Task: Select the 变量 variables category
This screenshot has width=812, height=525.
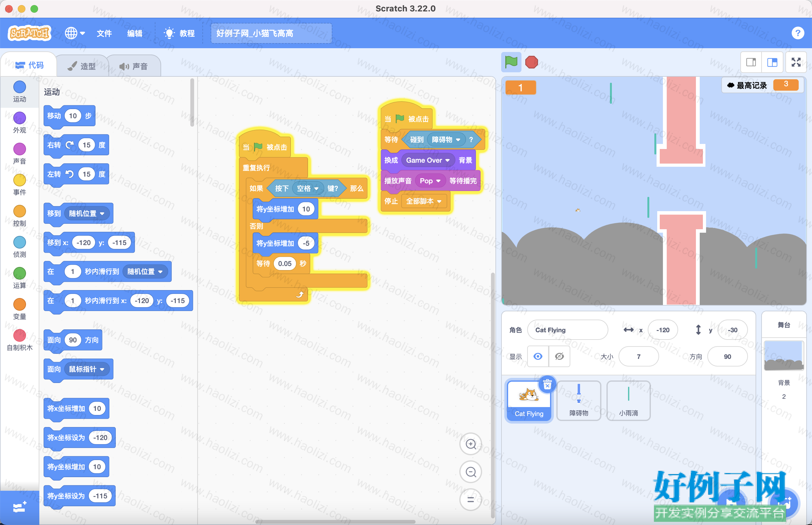Action: [19, 309]
